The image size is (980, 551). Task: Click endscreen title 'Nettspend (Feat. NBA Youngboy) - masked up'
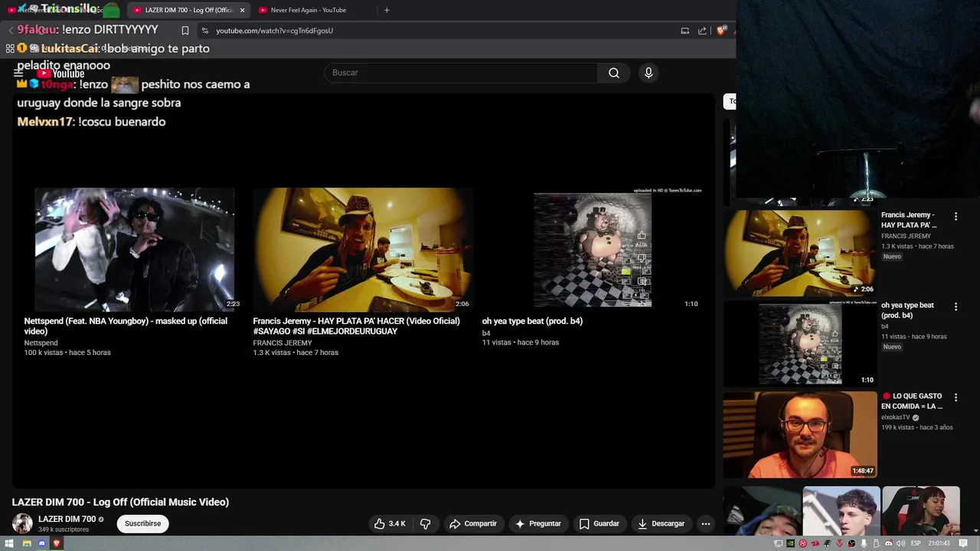point(126,326)
